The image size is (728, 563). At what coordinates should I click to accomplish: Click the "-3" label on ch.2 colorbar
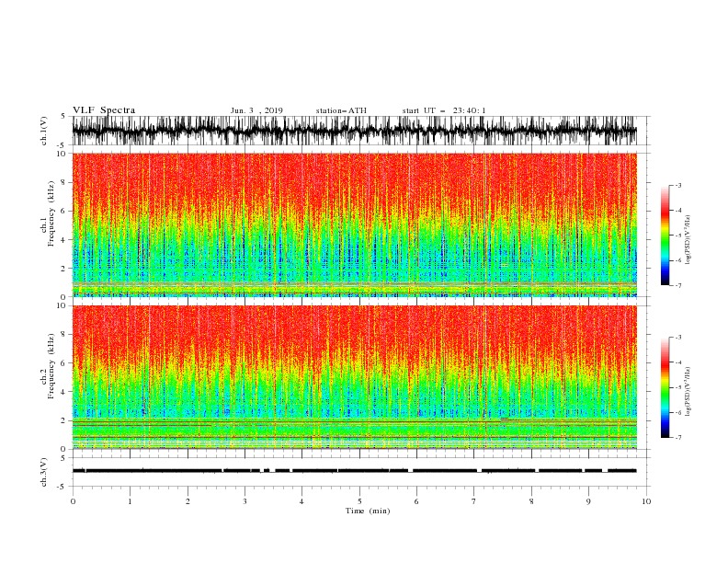678,338
